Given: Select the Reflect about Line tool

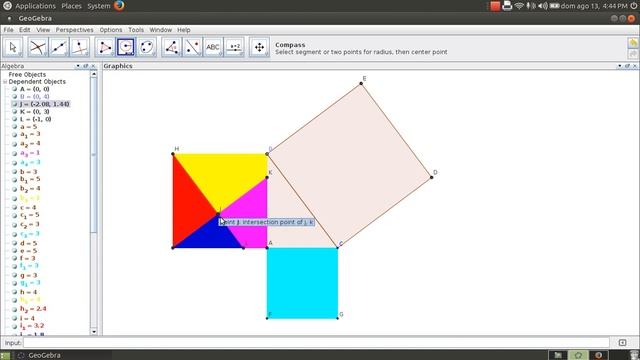Looking at the screenshot, I should pyautogui.click(x=193, y=47).
